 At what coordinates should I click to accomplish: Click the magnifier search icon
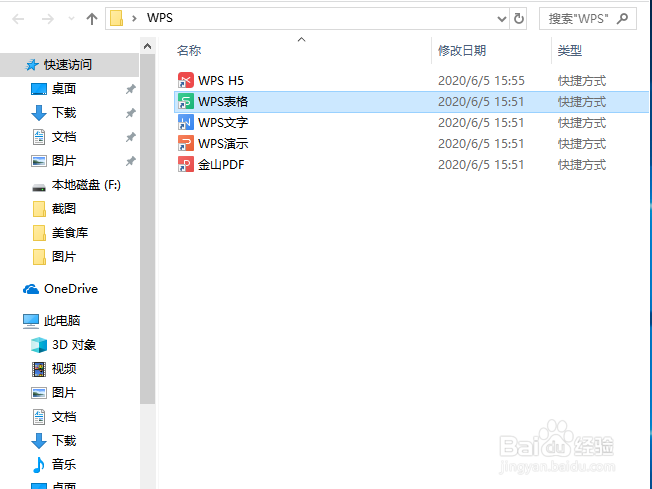[x=622, y=18]
